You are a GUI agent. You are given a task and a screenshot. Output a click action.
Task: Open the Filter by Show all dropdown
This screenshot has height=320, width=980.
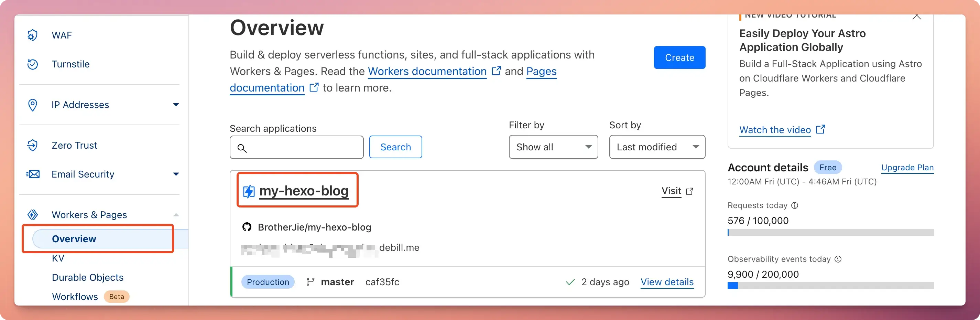click(x=553, y=147)
